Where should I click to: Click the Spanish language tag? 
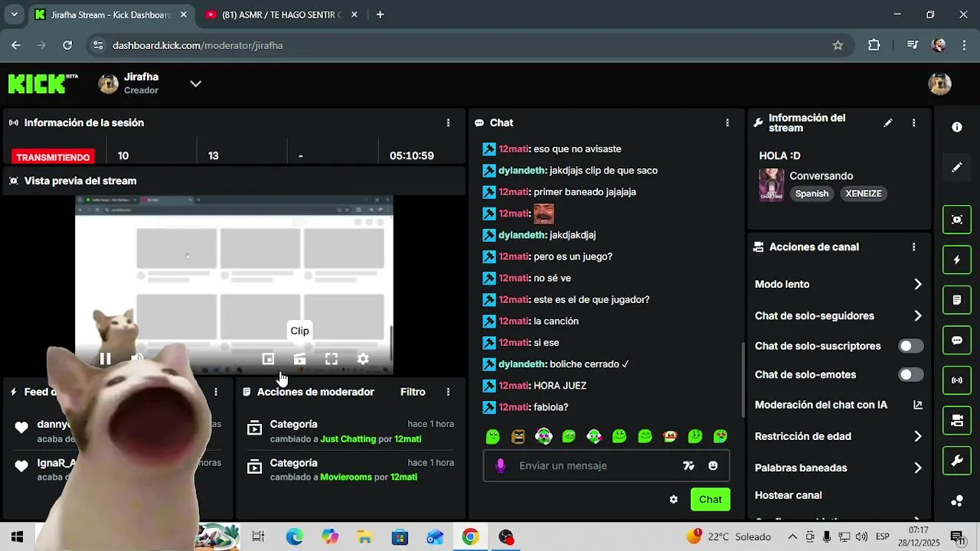812,194
